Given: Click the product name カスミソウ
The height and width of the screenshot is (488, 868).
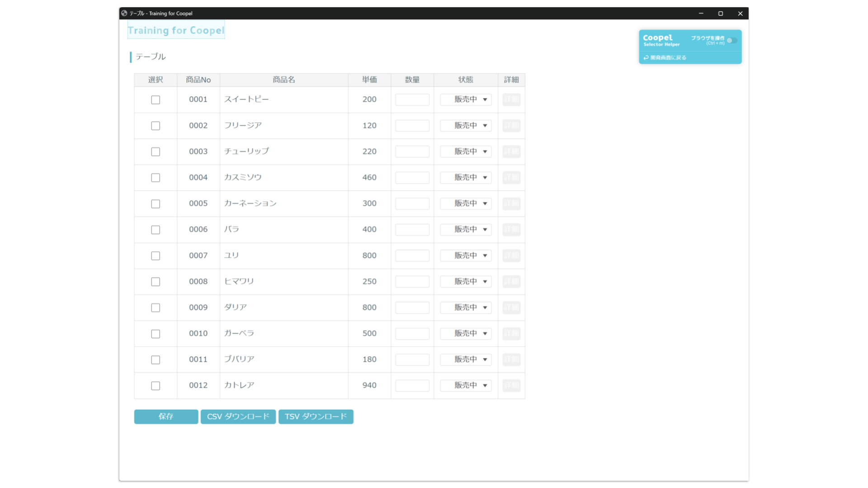Looking at the screenshot, I should 243,178.
